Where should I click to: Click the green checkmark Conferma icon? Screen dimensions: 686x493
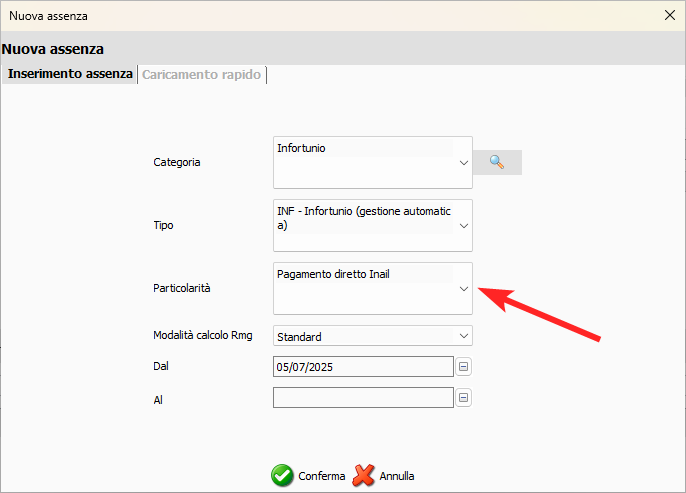[x=283, y=476]
